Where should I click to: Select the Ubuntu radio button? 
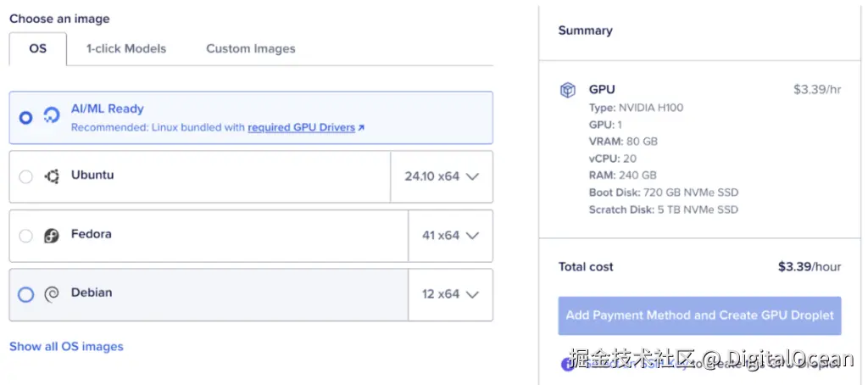pyautogui.click(x=26, y=176)
